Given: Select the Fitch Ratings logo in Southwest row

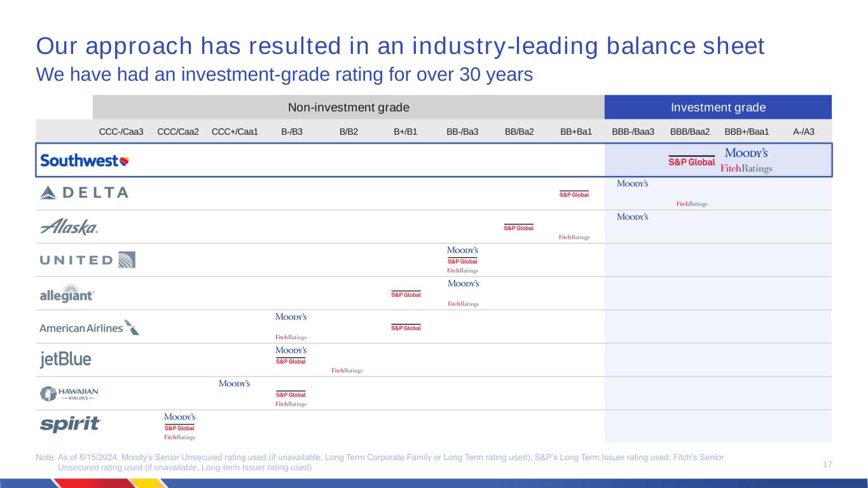Looking at the screenshot, I should point(746,168).
